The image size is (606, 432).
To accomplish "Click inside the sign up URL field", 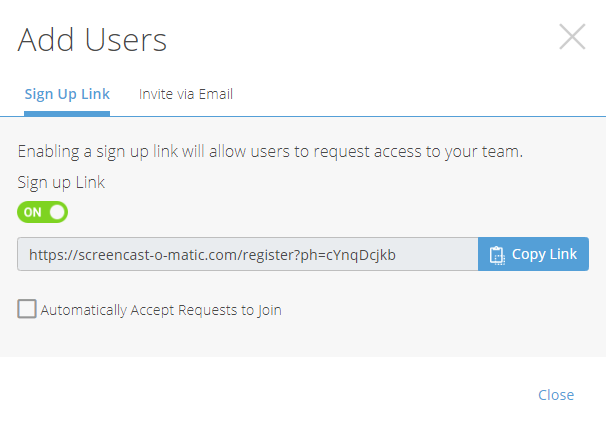I will pyautogui.click(x=247, y=254).
